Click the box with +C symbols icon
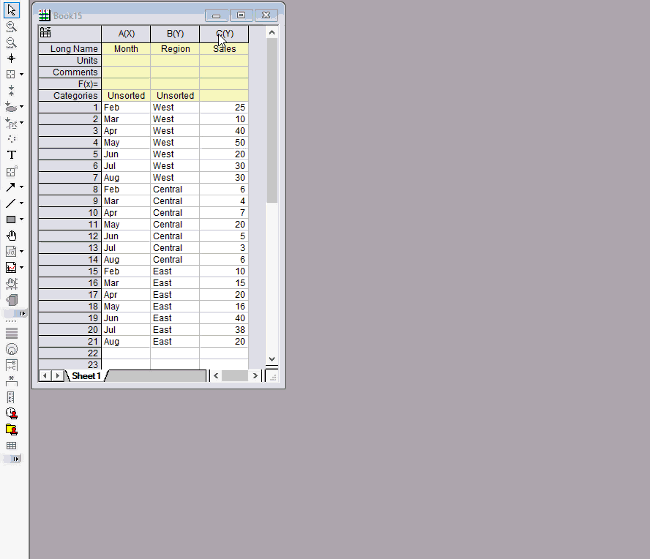 (12, 365)
